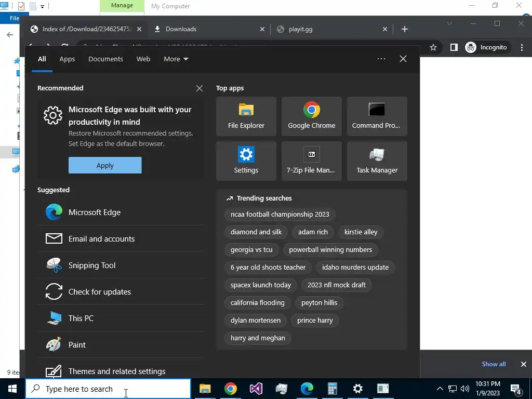Click the Windows Start button
The height and width of the screenshot is (399, 532).
coord(12,389)
